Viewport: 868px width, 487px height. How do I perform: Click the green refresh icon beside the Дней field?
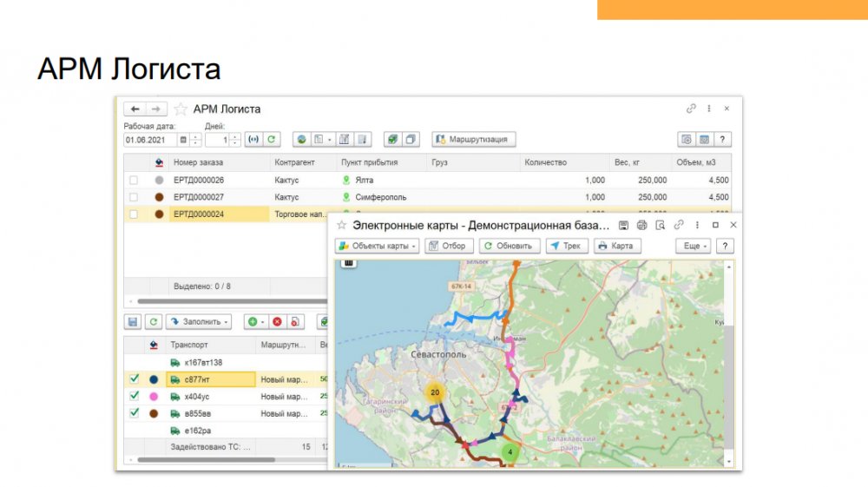click(x=273, y=139)
